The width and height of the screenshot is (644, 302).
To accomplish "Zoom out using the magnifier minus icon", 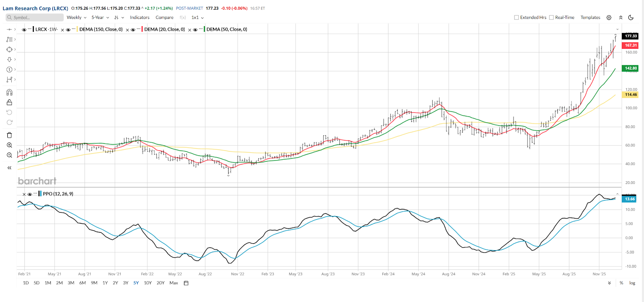I will 9,155.
